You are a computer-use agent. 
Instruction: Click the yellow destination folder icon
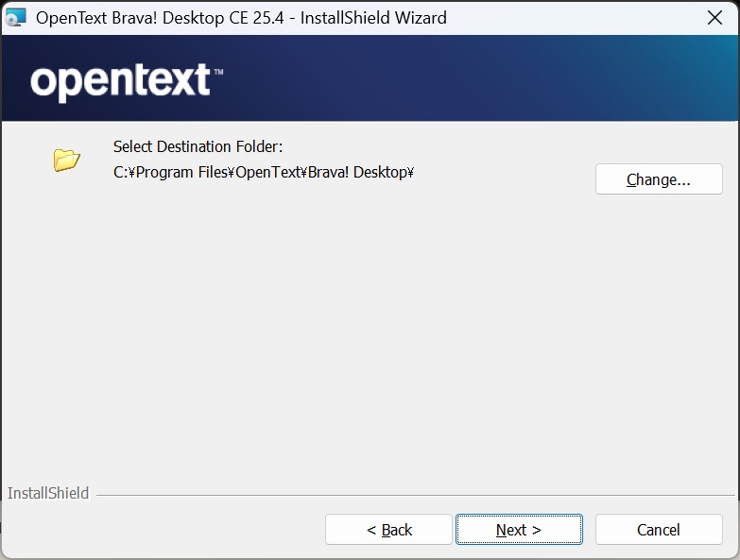coord(66,160)
